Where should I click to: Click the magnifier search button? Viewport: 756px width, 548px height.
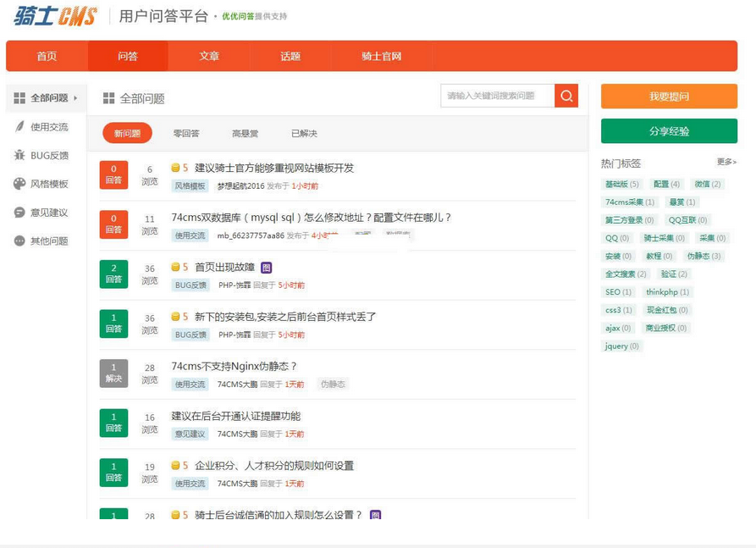click(x=566, y=96)
